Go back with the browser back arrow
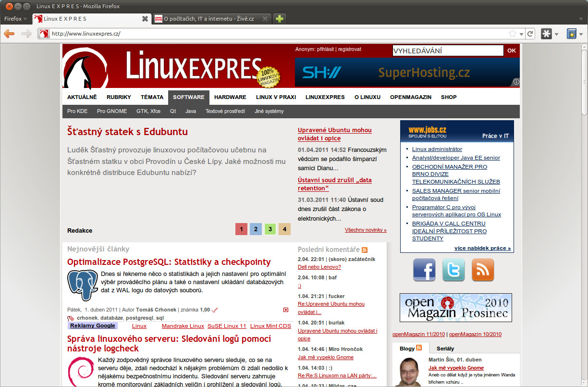Screen dimensions: 588x387 click(9, 34)
